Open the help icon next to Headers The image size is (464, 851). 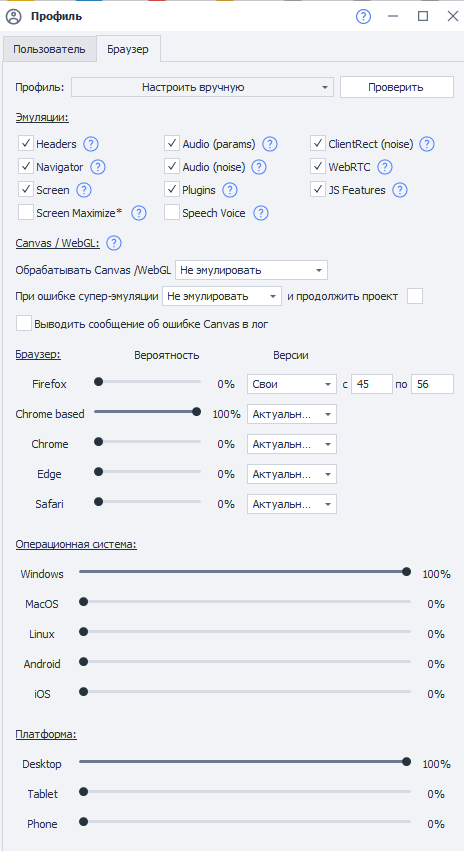click(x=91, y=144)
